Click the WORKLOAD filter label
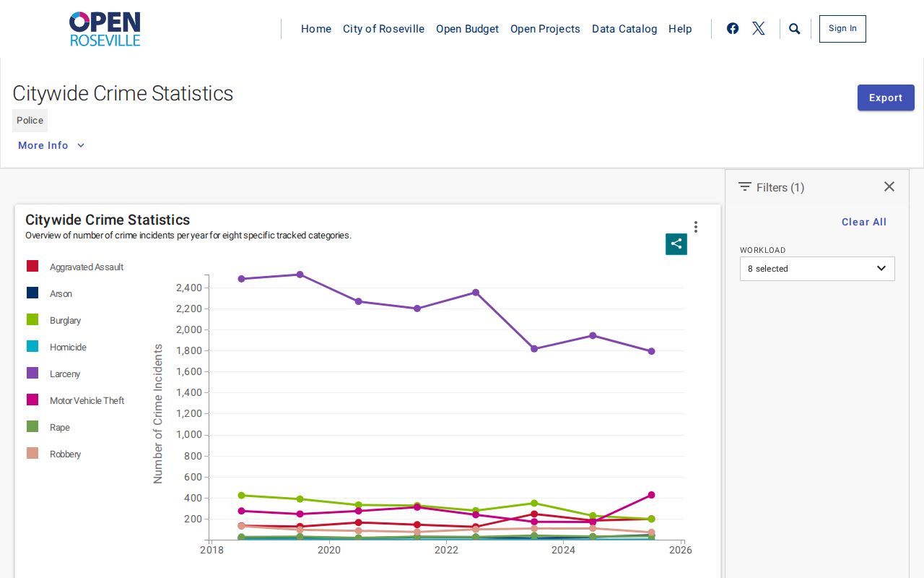This screenshot has height=578, width=924. click(763, 250)
